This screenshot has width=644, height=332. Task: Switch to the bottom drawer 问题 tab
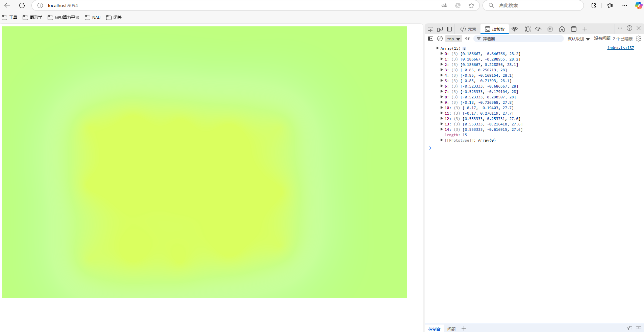tap(451, 329)
